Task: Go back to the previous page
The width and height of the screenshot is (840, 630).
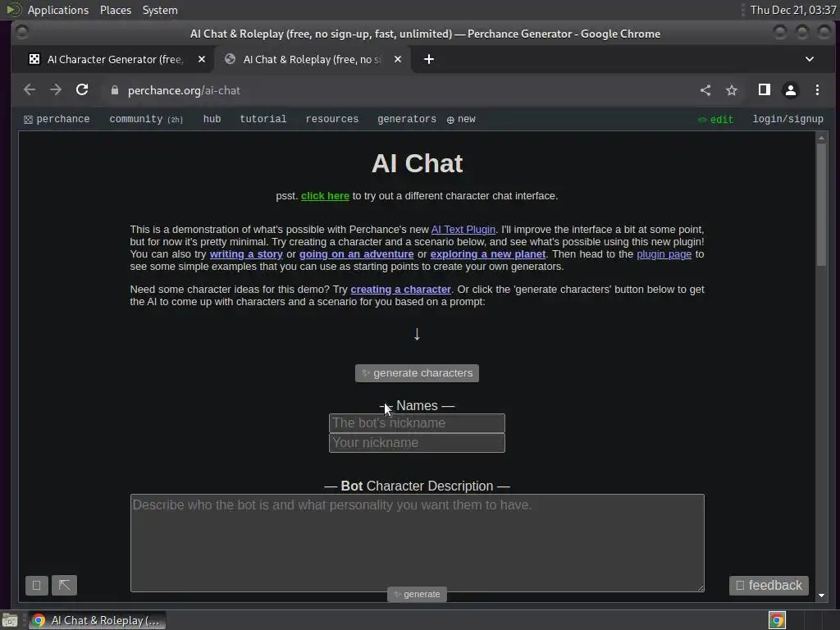Action: pos(30,90)
